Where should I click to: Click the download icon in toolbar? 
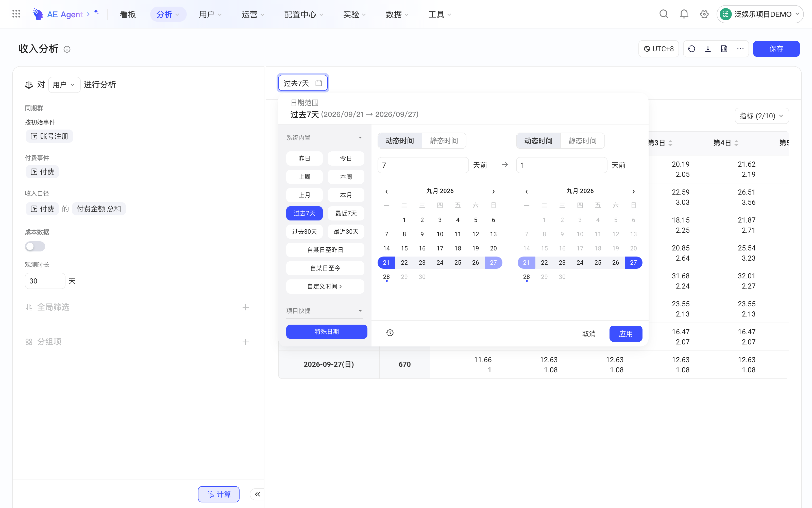(x=708, y=49)
